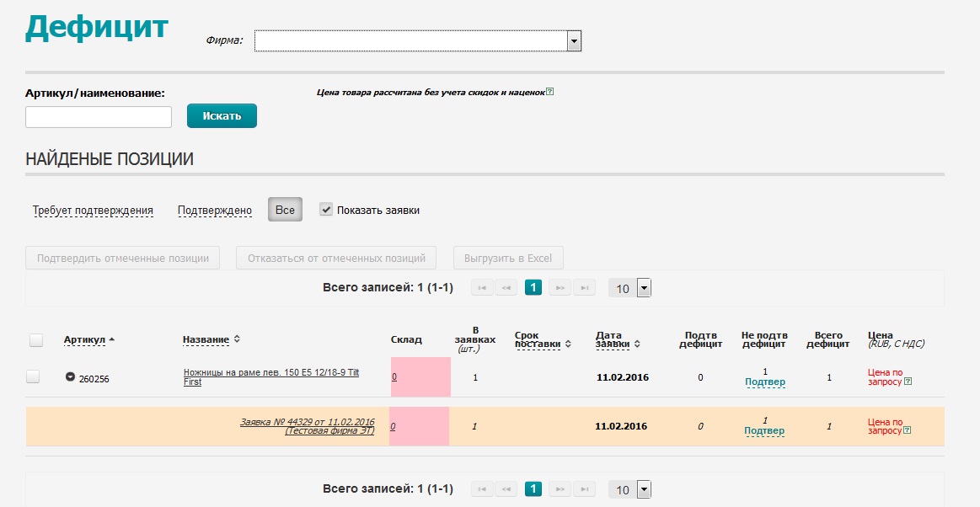Click the pink Склад cell in first row
Screen dimensions: 980x507
(420, 377)
